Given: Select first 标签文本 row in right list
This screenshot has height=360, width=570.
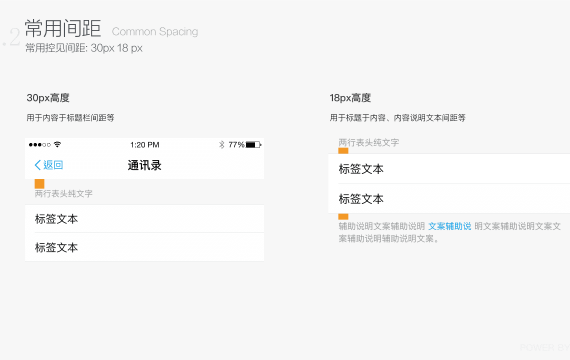Looking at the screenshot, I should tap(449, 169).
